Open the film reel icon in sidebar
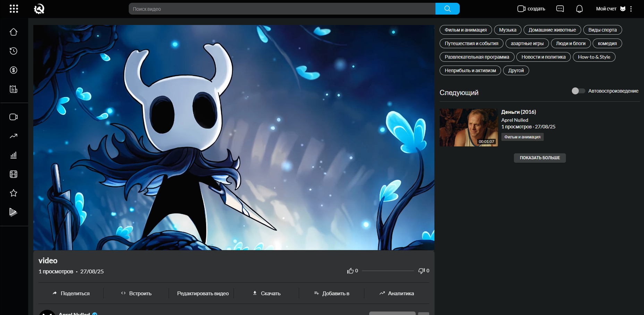The height and width of the screenshot is (315, 644). [x=14, y=174]
